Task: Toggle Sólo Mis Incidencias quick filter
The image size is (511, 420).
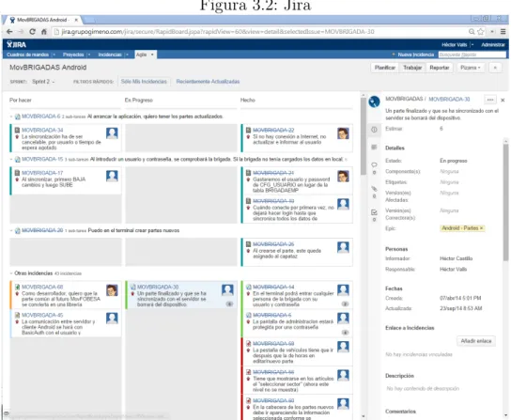Action: pyautogui.click(x=144, y=82)
